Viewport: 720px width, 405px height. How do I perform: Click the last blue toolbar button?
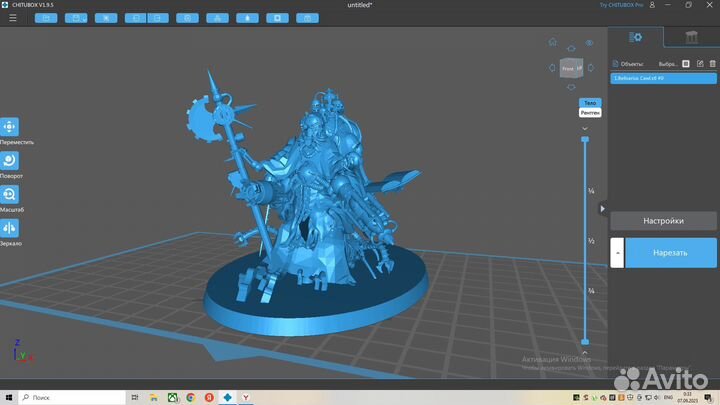[x=308, y=18]
